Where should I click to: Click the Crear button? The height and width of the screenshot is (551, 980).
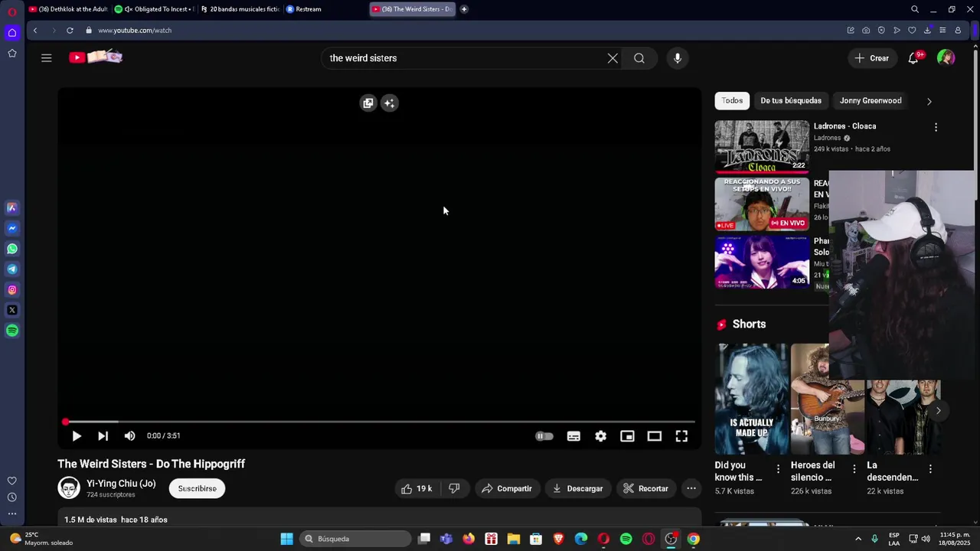tap(872, 58)
